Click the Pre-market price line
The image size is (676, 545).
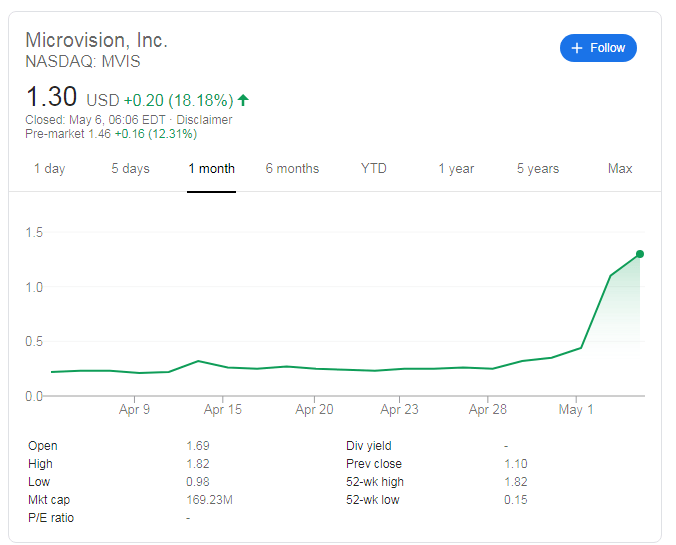(111, 134)
